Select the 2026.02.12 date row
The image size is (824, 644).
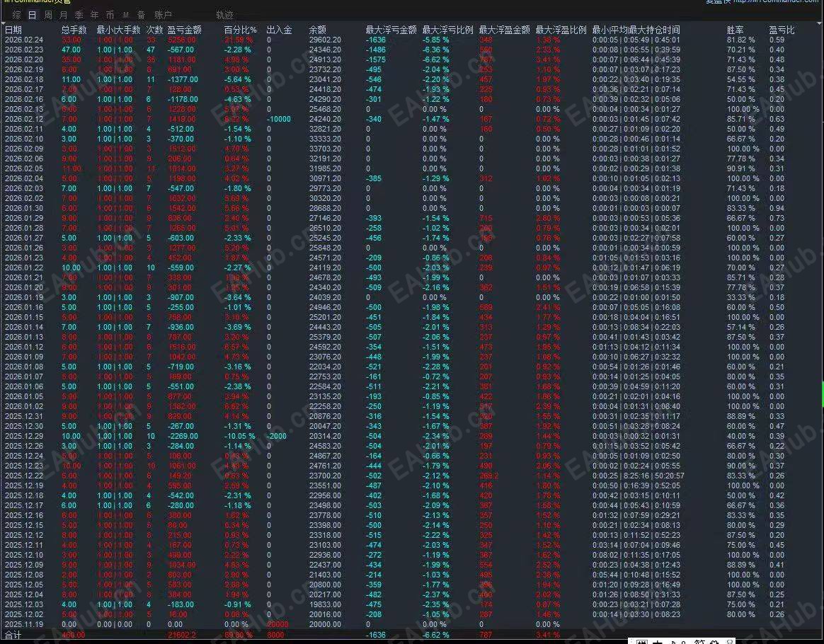pyautogui.click(x=24, y=119)
